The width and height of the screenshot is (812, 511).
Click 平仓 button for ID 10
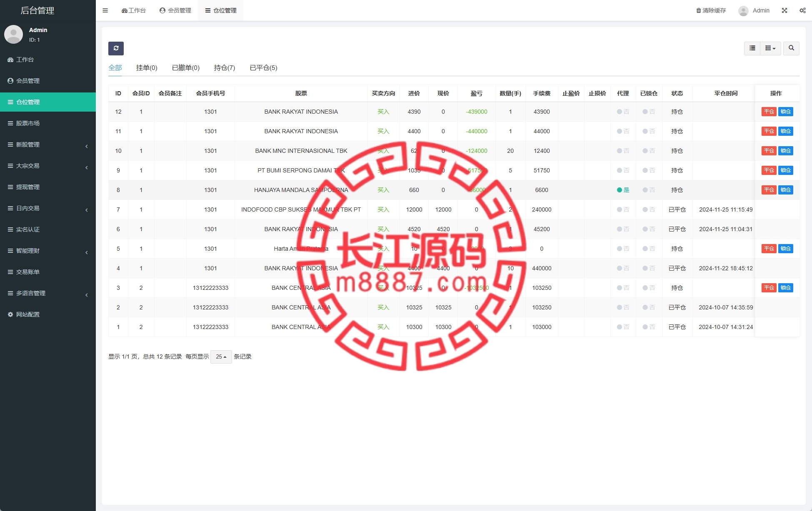click(x=769, y=151)
